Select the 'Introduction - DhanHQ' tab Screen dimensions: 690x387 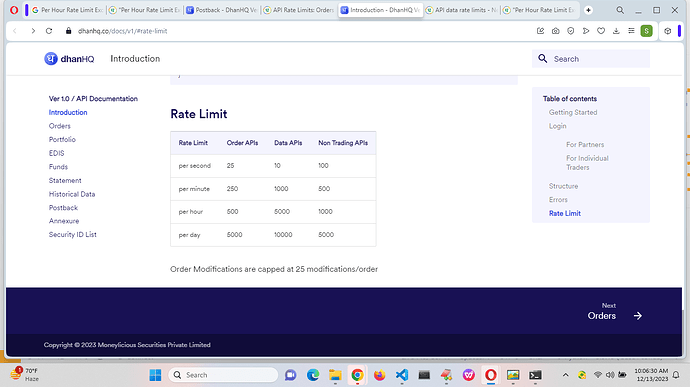pos(381,10)
